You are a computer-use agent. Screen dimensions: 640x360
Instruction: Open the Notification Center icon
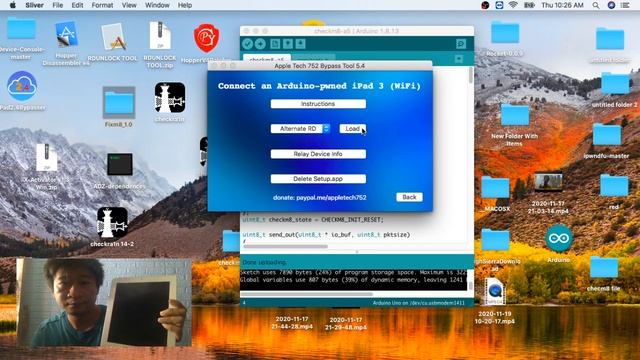click(625, 5)
